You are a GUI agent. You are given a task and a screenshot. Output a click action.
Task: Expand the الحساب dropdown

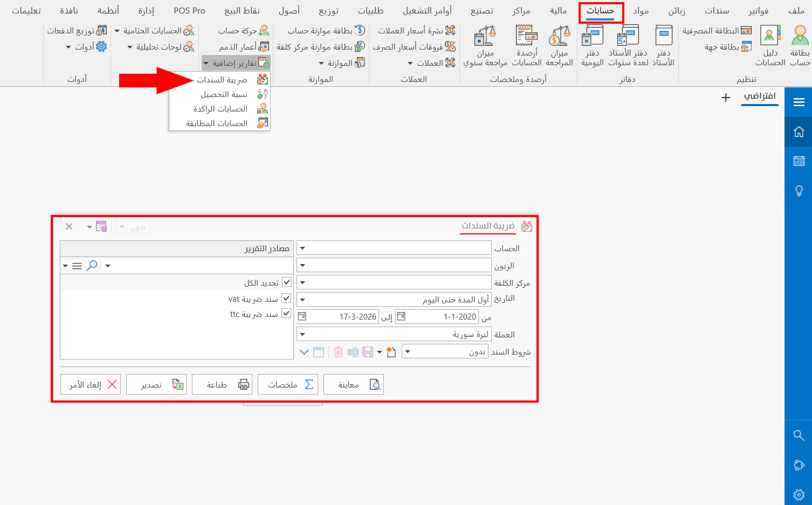pos(302,248)
